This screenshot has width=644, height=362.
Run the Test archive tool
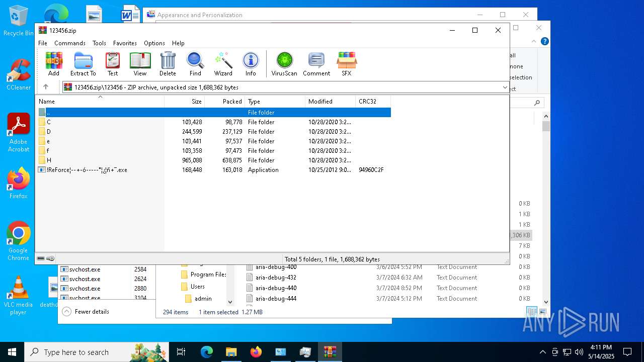(x=113, y=64)
